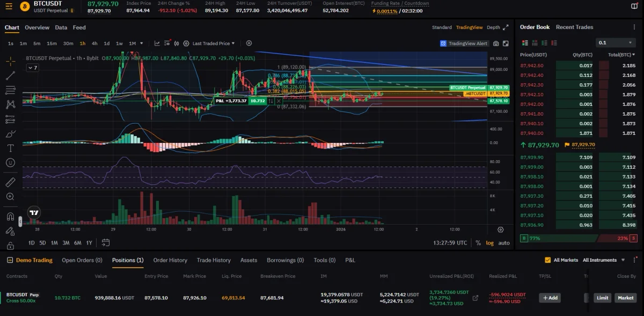644x316 pixels.
Task: Select the brush drawing tool
Action: click(10, 134)
